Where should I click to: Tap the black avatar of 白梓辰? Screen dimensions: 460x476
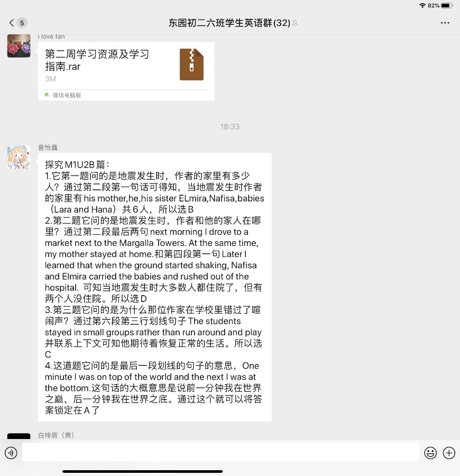[19, 436]
